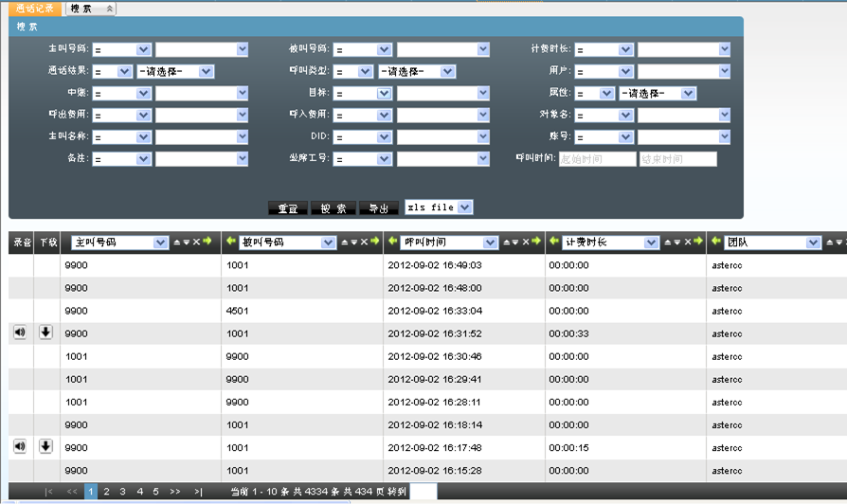Go to page 3 in pagination

[x=122, y=492]
